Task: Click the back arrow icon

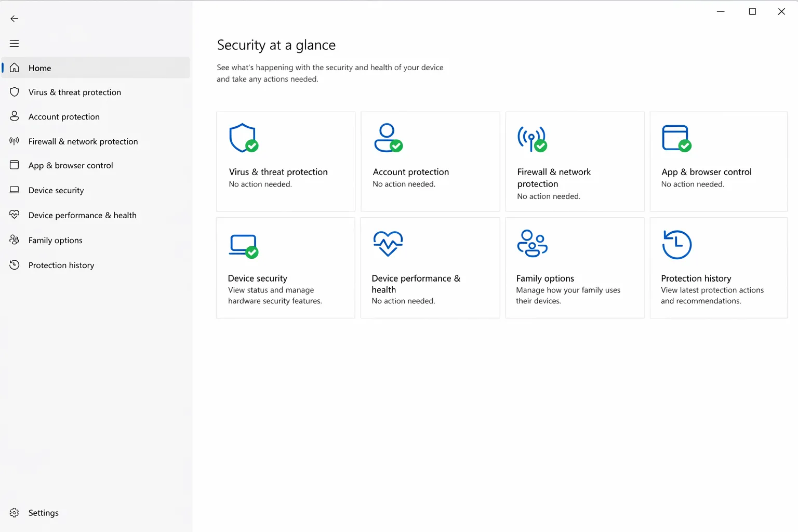Action: pyautogui.click(x=15, y=19)
